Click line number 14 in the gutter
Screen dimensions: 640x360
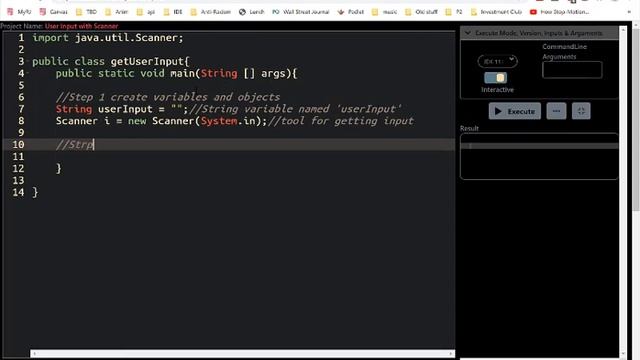point(18,192)
